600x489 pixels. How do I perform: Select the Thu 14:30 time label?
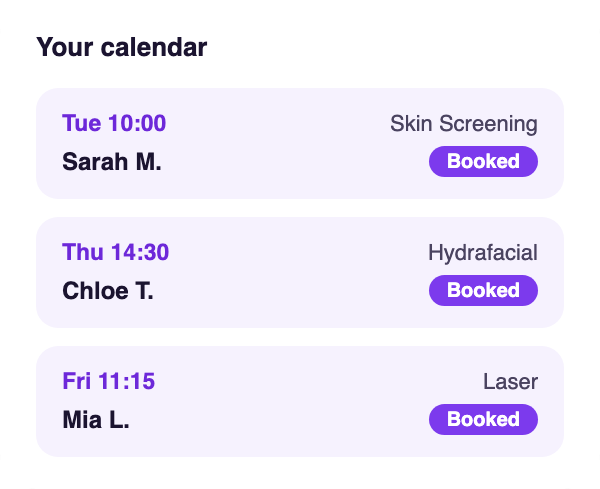[116, 252]
